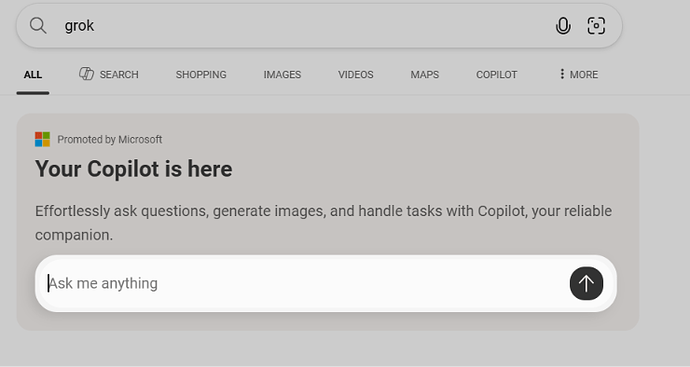Switch to the SHOPPING tab
690x367 pixels.
click(201, 75)
